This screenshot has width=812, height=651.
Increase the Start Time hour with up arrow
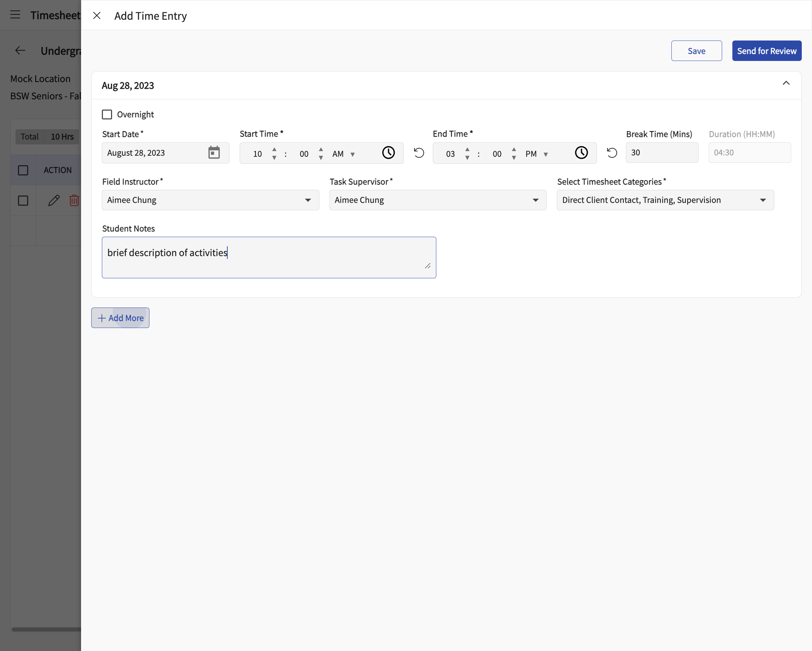pos(274,149)
